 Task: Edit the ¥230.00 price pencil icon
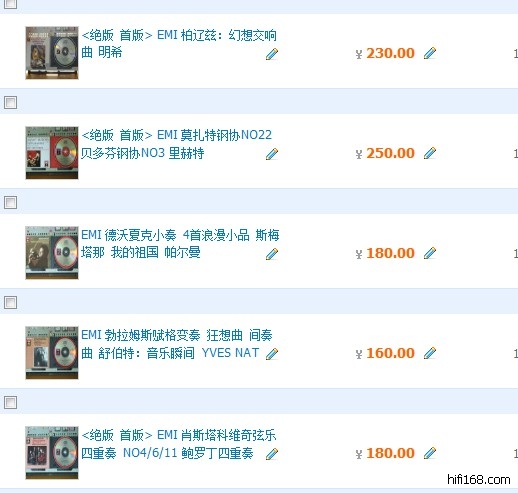click(x=430, y=53)
